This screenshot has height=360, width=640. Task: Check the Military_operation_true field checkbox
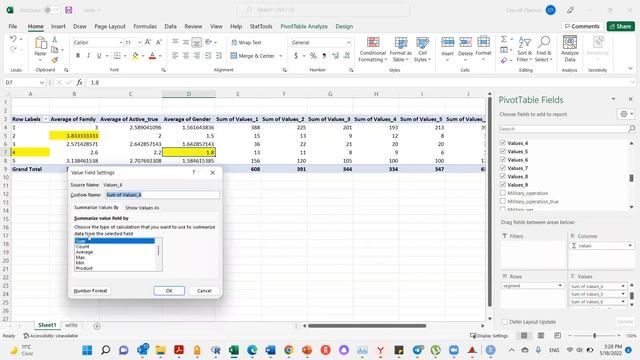point(502,201)
